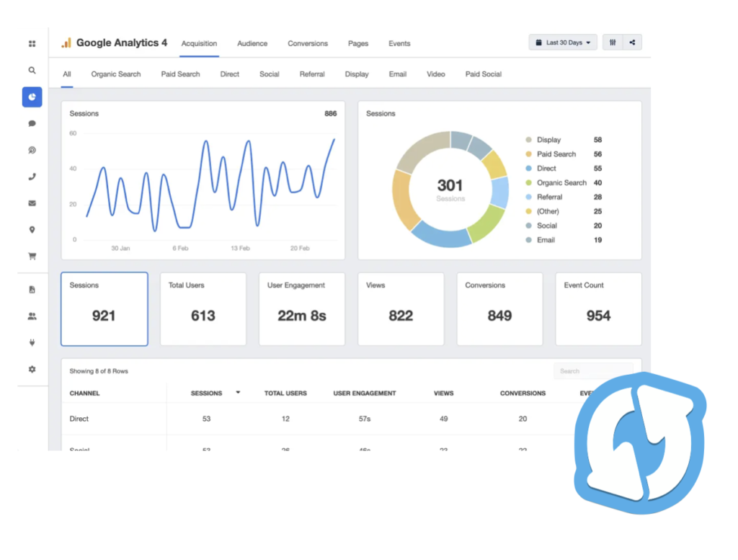This screenshot has width=738, height=560.
Task: Open the Last 30 Days date dropdown
Action: click(x=563, y=43)
